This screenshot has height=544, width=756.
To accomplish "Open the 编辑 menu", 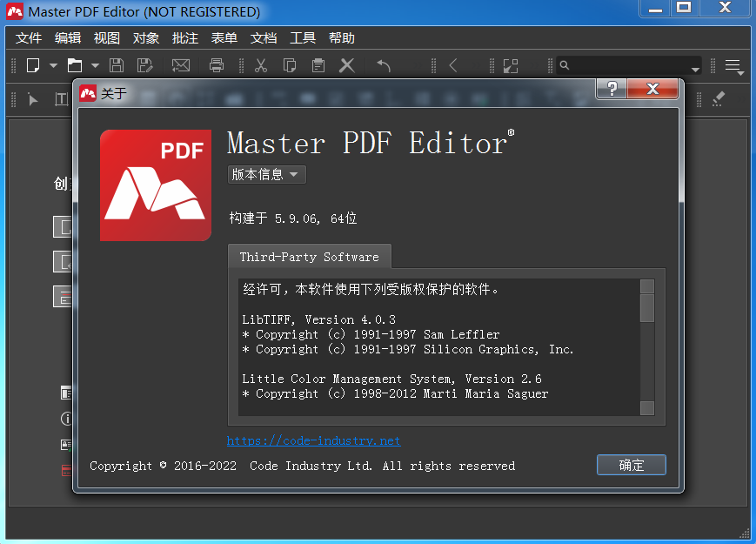I will tap(68, 38).
